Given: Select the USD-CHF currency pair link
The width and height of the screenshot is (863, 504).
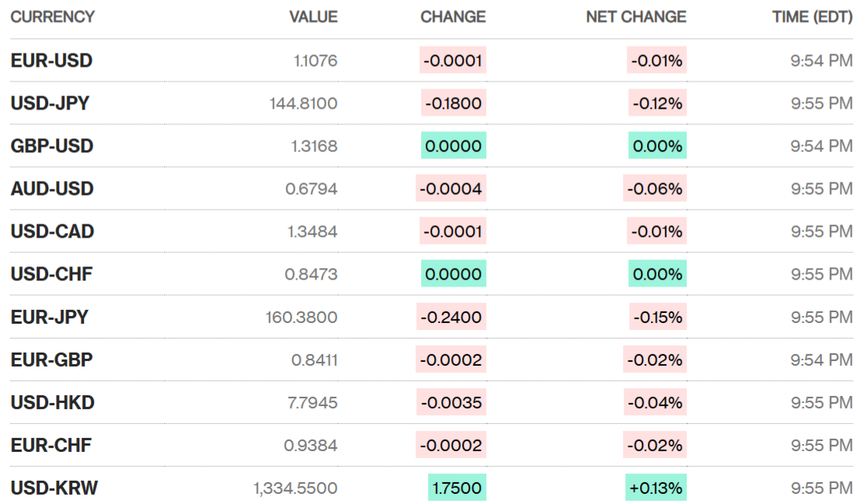Looking at the screenshot, I should (52, 274).
